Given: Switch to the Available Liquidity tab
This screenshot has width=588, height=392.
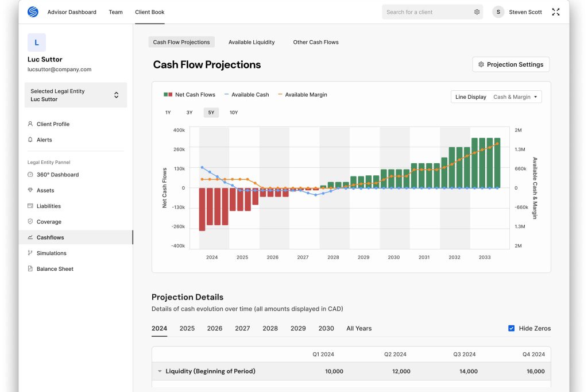Looking at the screenshot, I should coord(252,42).
